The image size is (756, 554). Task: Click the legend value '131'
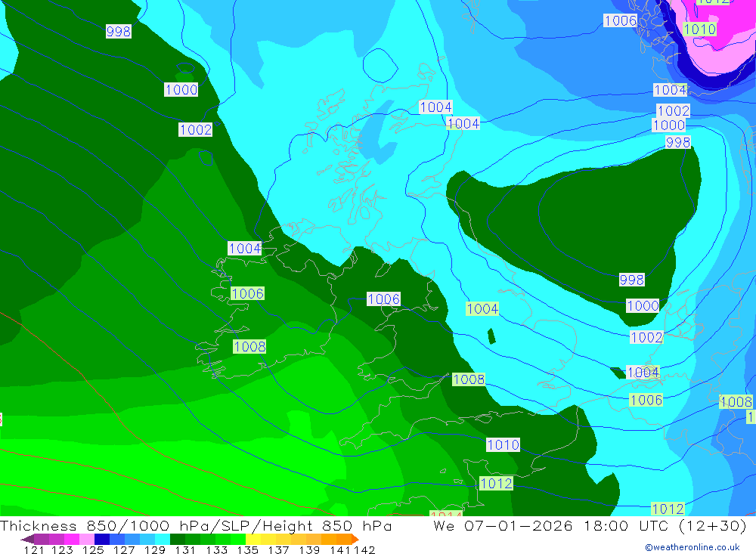185,550
